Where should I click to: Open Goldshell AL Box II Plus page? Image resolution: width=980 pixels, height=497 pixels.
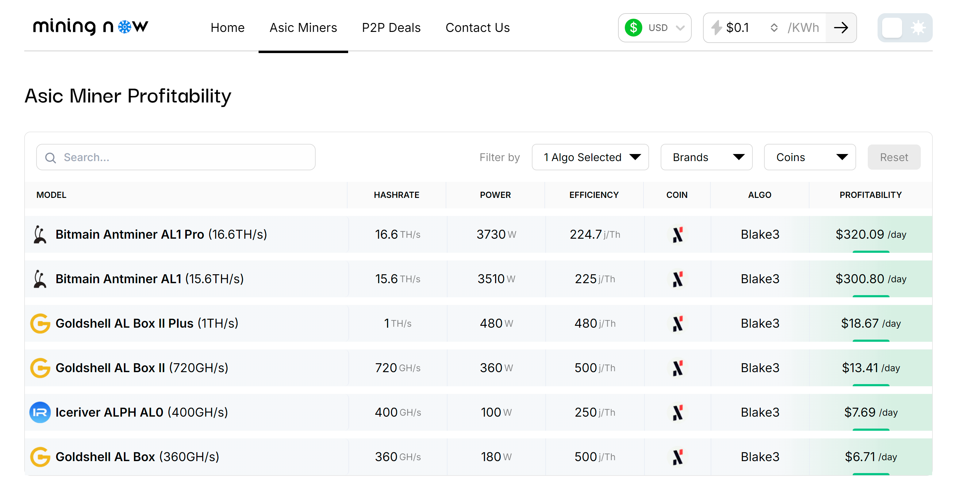pyautogui.click(x=147, y=323)
